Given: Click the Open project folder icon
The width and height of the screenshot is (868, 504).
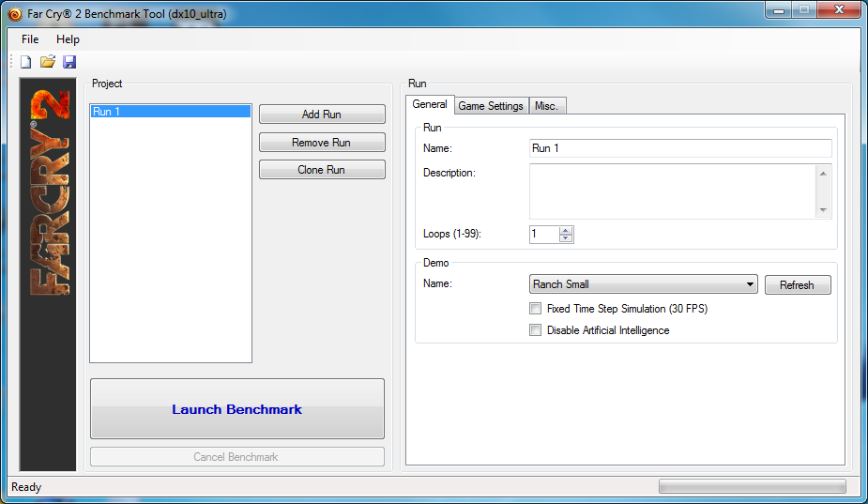Looking at the screenshot, I should coord(48,62).
